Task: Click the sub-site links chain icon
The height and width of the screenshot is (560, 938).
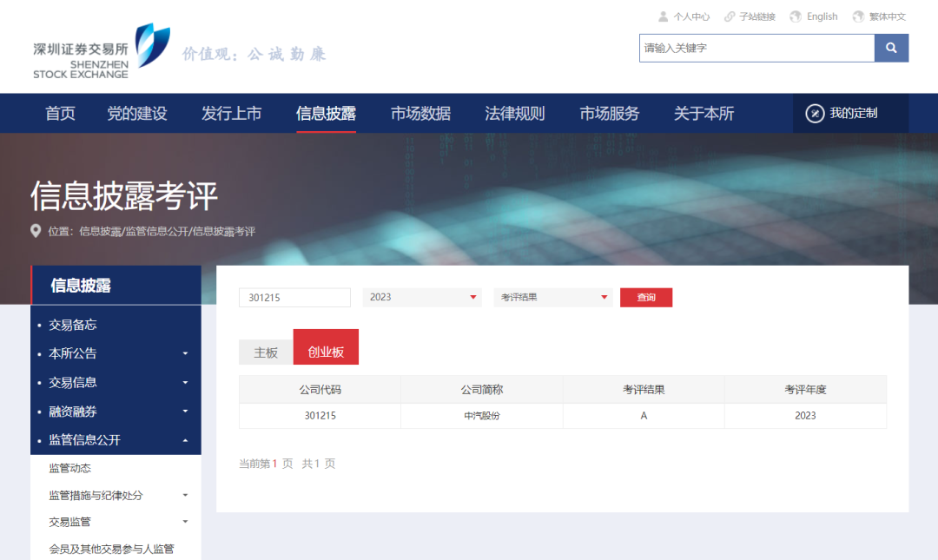Action: 730,16
